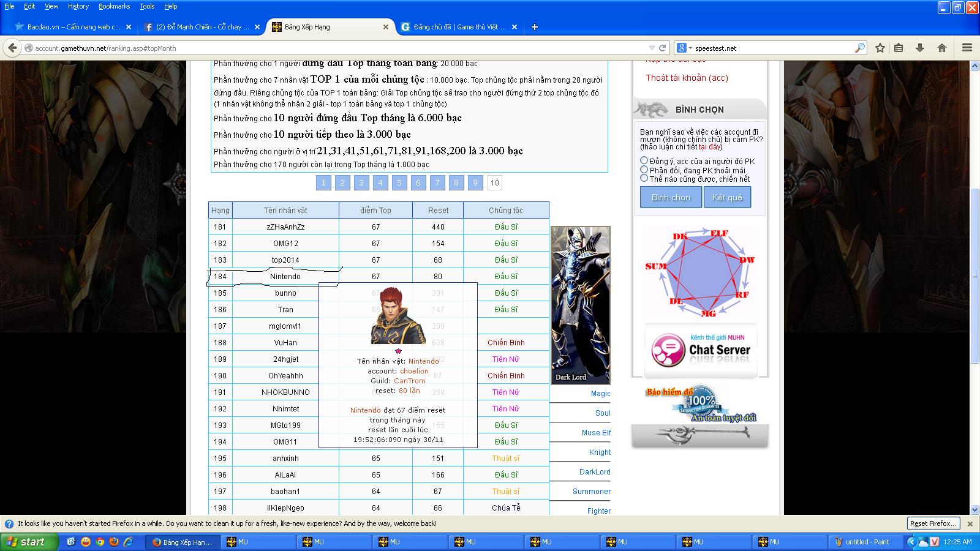Open the Edit menu
This screenshot has height=551, width=980.
[29, 6]
